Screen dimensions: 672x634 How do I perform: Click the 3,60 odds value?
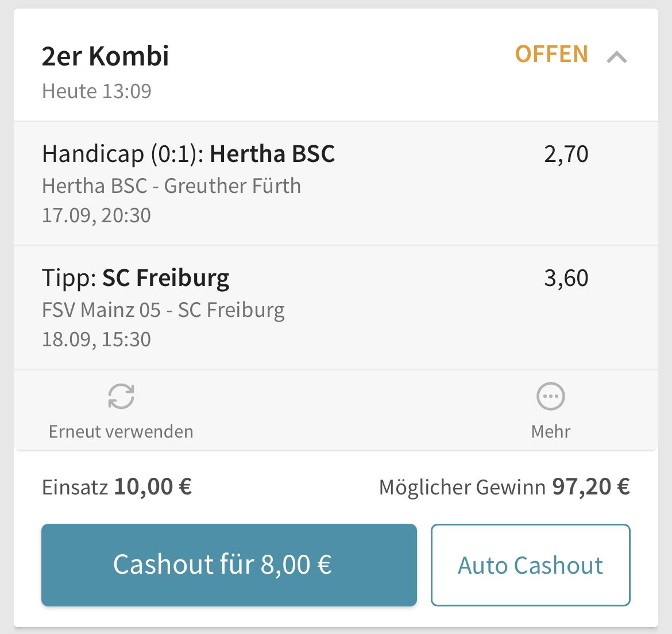coord(566,279)
